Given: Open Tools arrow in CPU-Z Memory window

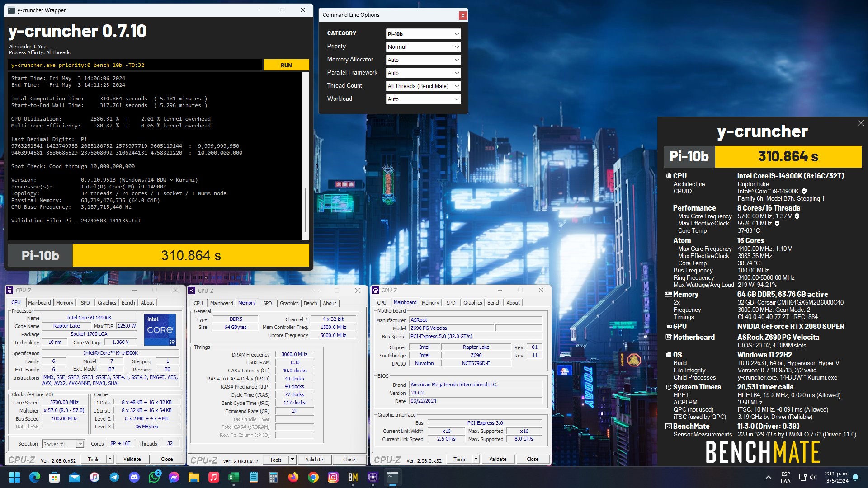Looking at the screenshot, I should (x=292, y=460).
